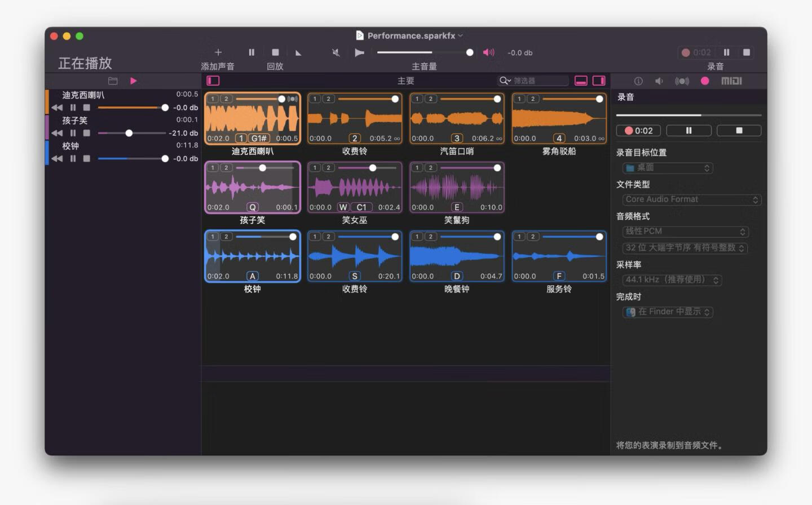This screenshot has height=505, width=812.
Task: Click the fade-out ramp icon in the toolbar
Action: [x=298, y=53]
